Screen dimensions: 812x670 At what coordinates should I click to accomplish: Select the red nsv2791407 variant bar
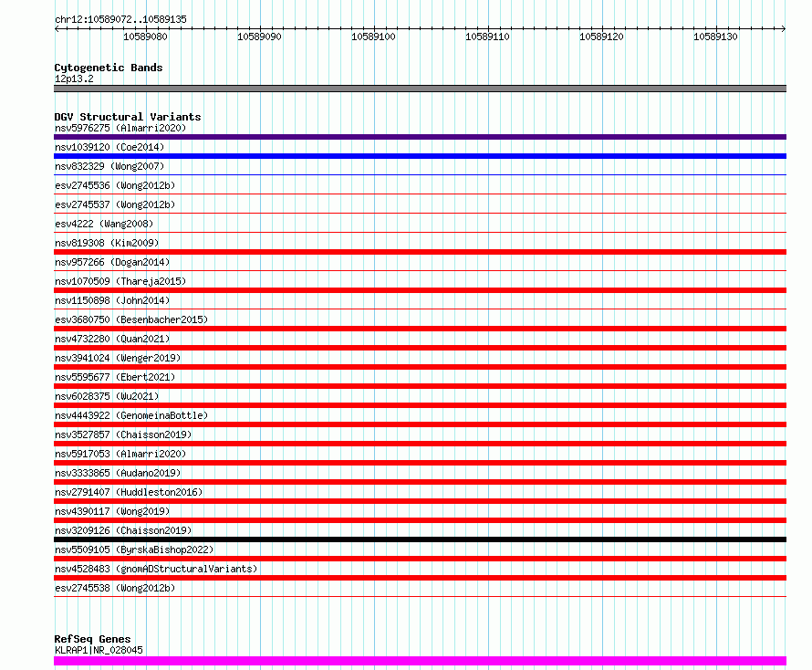coord(420,502)
